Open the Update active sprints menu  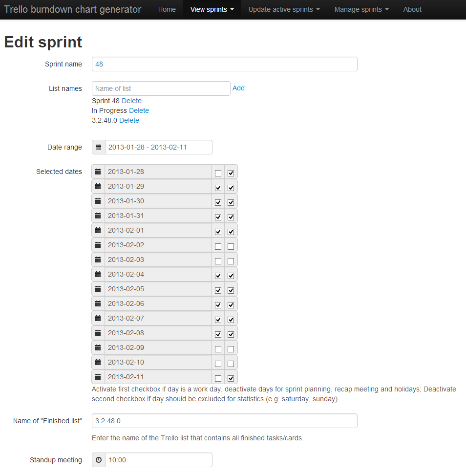[284, 9]
